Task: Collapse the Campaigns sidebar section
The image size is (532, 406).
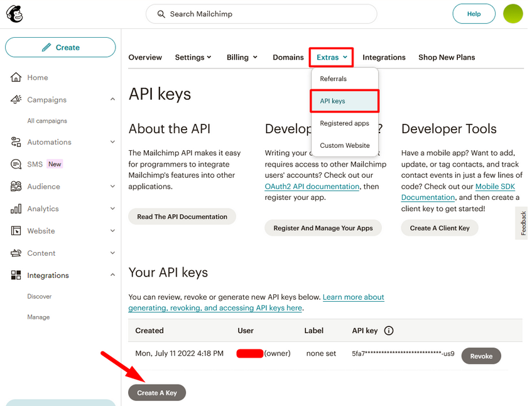Action: (112, 99)
